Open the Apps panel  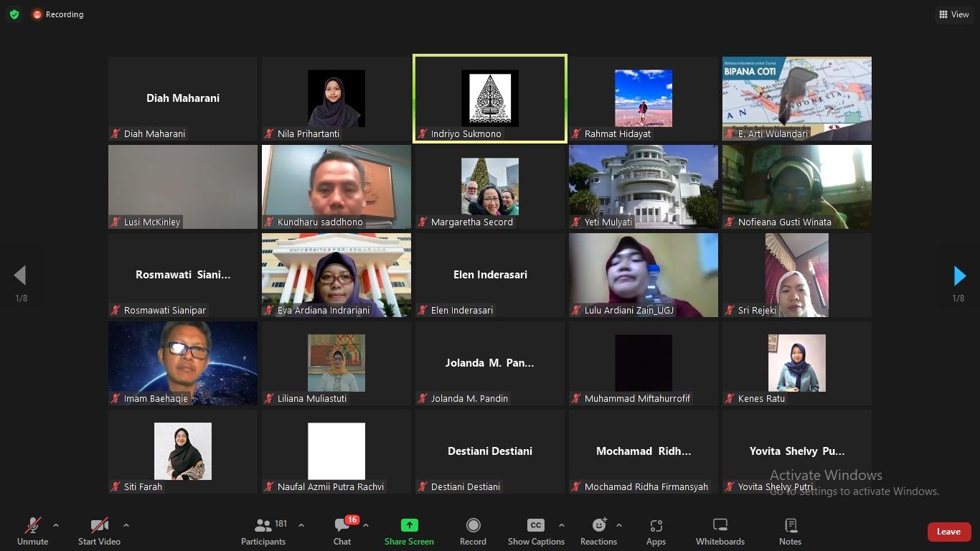[x=656, y=532]
